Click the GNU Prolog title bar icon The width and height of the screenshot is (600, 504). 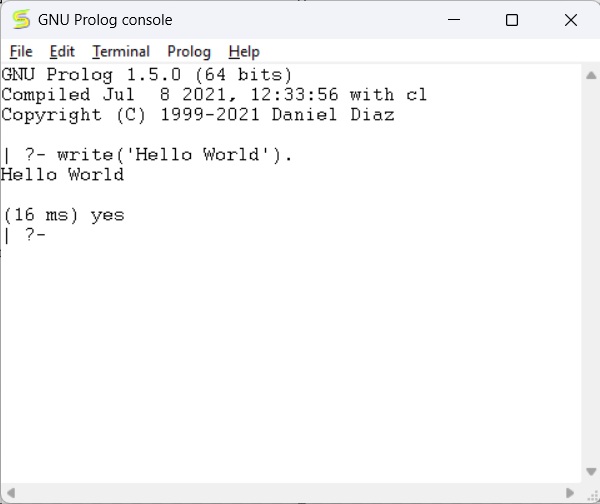pyautogui.click(x=21, y=20)
